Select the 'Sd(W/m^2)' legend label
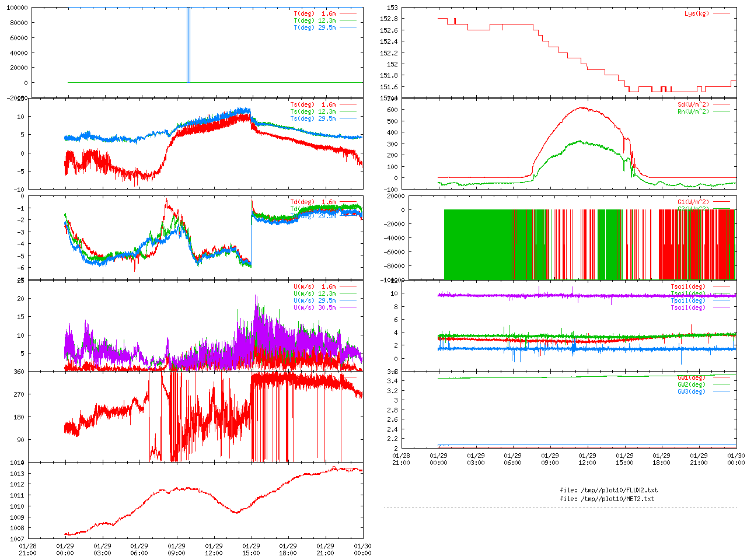Image resolution: width=747 pixels, height=560 pixels. (x=693, y=104)
